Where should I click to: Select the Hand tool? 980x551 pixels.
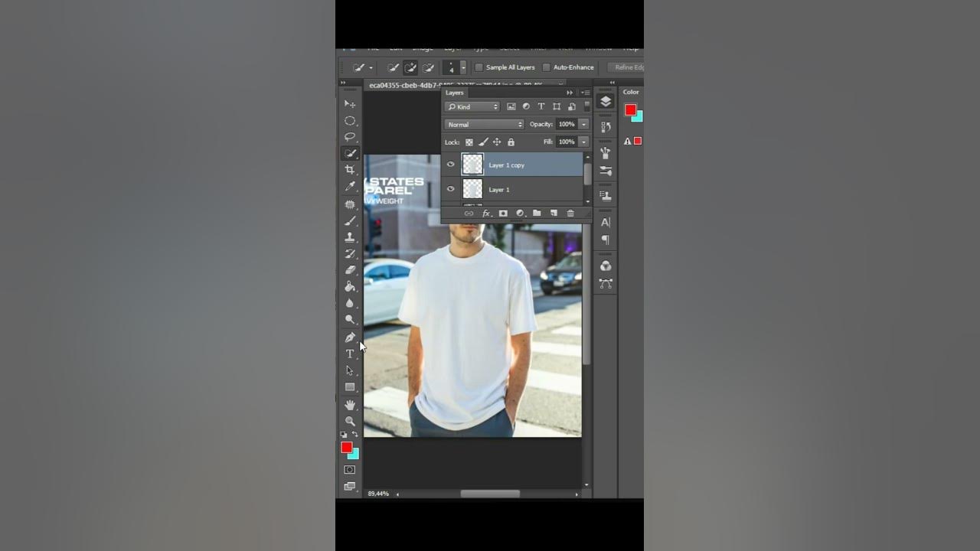[350, 405]
